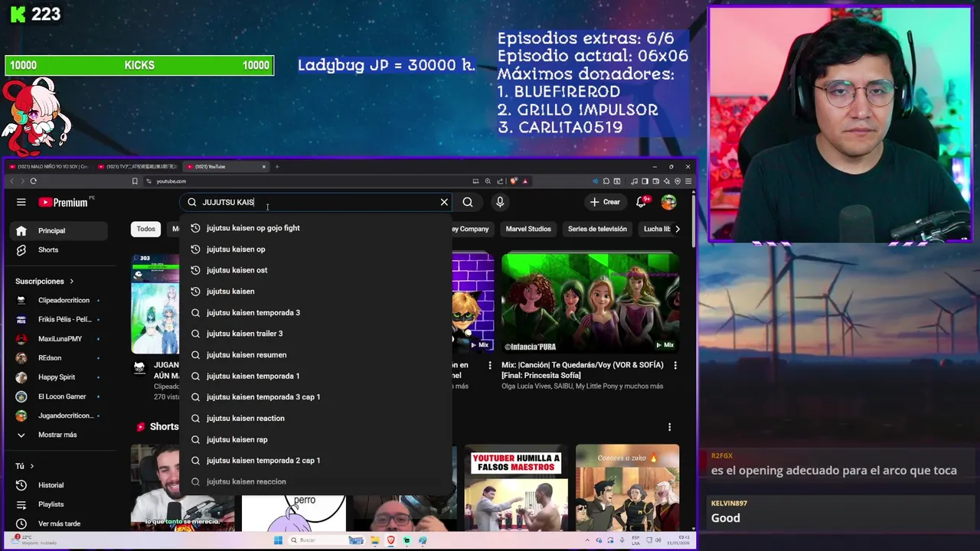
Task: Open the Conoces a zuko short
Action: (627, 488)
